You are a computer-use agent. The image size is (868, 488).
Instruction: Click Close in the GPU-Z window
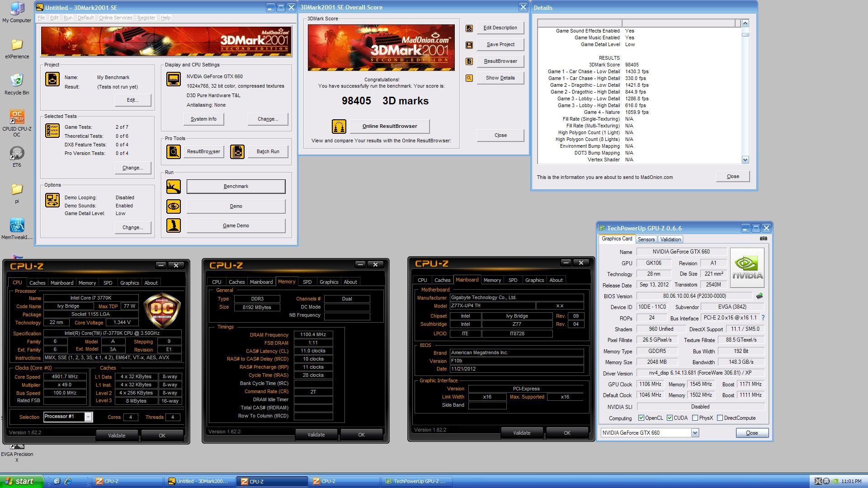point(752,433)
